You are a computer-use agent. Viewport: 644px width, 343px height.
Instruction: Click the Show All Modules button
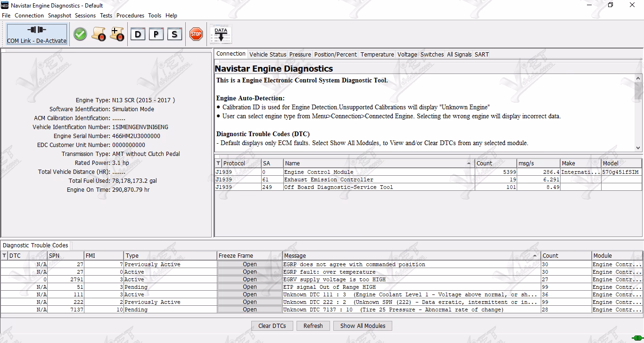click(x=362, y=326)
